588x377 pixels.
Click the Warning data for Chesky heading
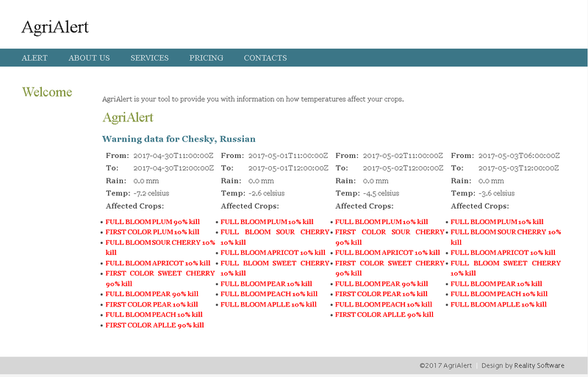tap(179, 139)
